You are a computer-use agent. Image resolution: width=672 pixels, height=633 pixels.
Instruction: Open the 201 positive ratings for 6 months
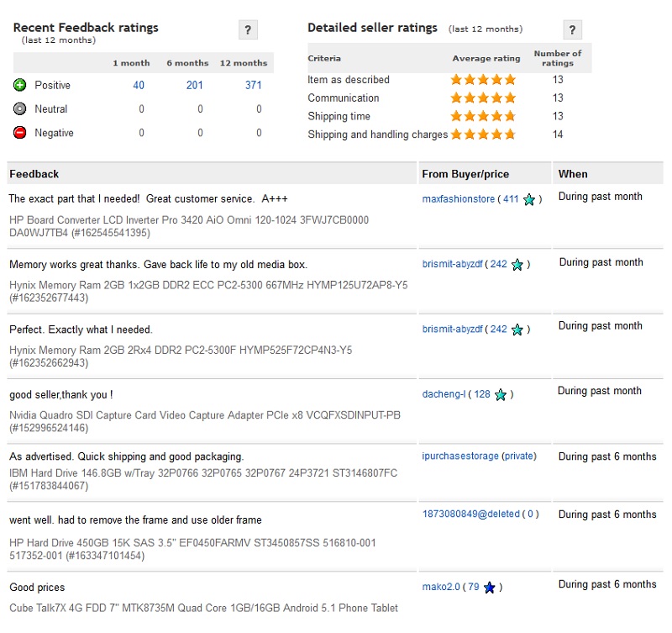click(195, 85)
